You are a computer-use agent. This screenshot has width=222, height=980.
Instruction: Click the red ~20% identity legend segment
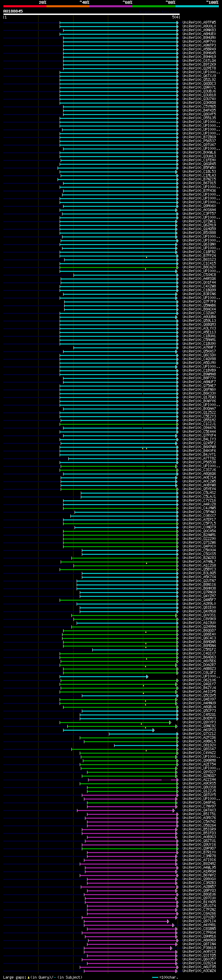point(25,6)
